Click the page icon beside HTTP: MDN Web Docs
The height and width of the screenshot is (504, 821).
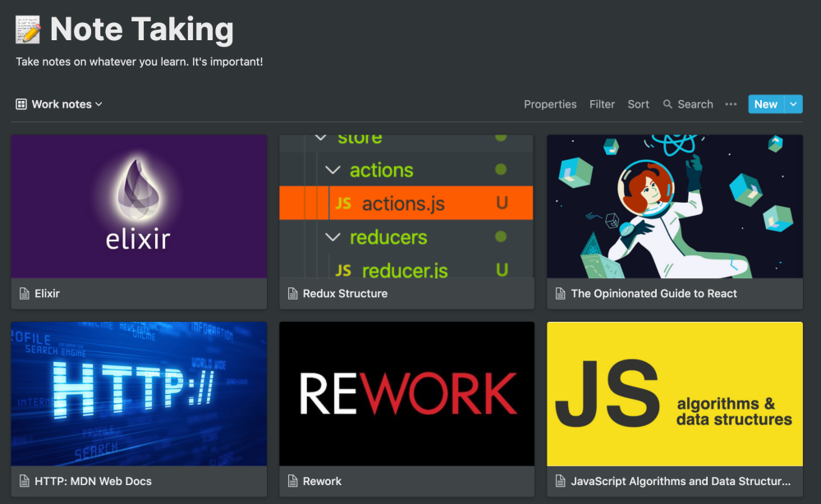[24, 481]
